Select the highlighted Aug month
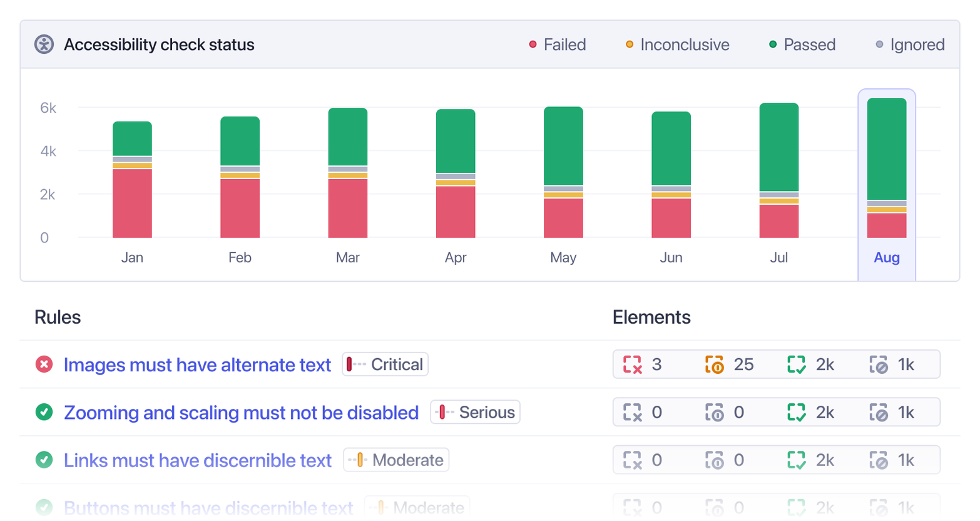 886,257
